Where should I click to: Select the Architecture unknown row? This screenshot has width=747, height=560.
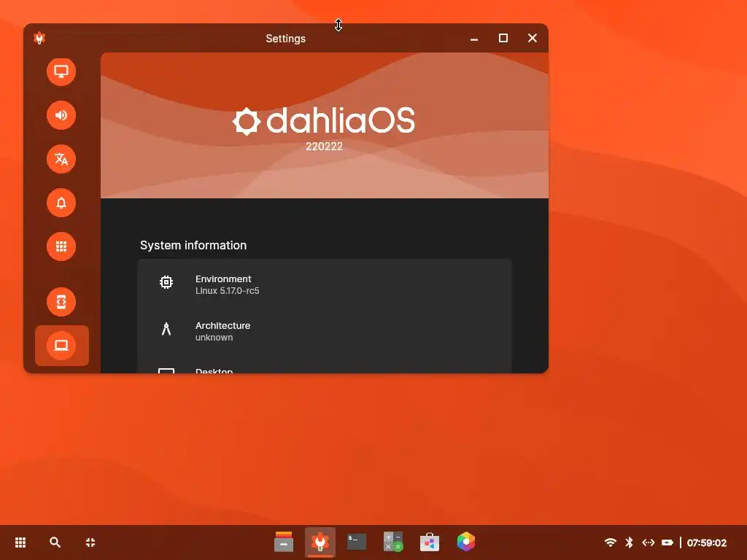(x=325, y=331)
